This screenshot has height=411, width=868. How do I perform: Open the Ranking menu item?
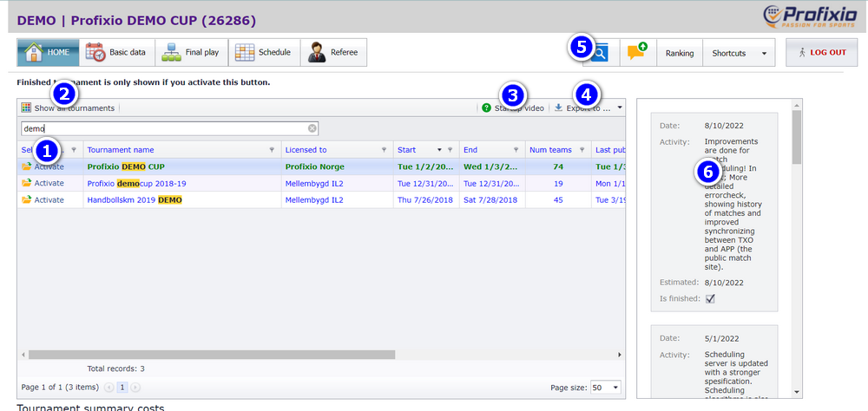pyautogui.click(x=680, y=53)
